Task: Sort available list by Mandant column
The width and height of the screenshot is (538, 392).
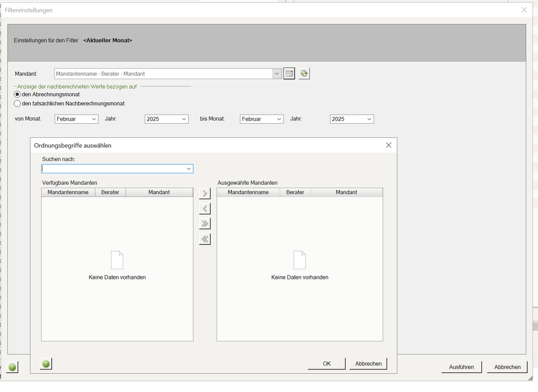Action: (159, 192)
